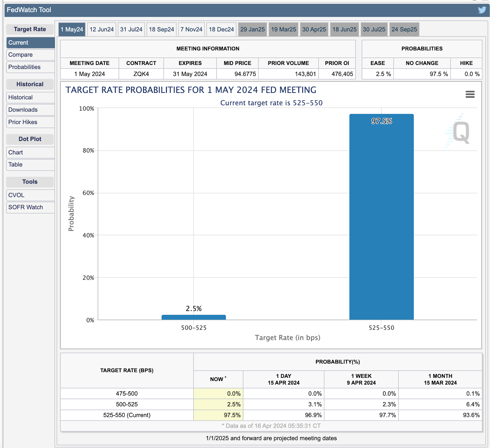Open the Dot Plot Chart item
The height and width of the screenshot is (448, 490).
pyautogui.click(x=30, y=152)
